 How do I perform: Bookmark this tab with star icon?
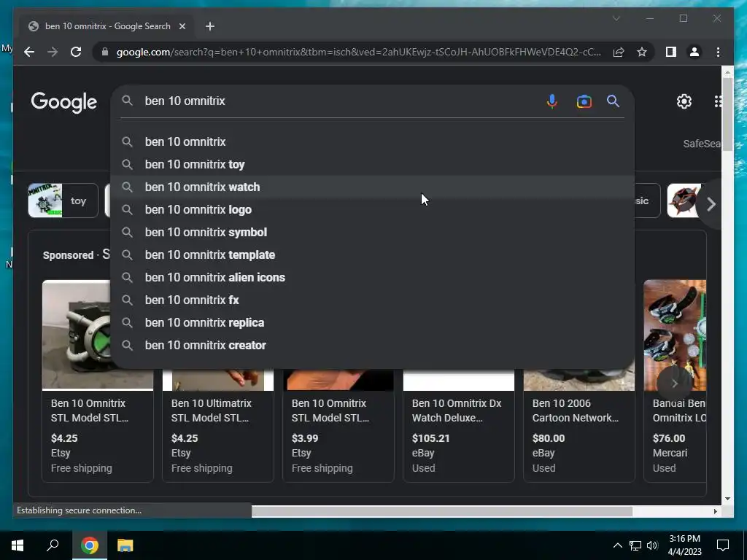[x=642, y=52]
